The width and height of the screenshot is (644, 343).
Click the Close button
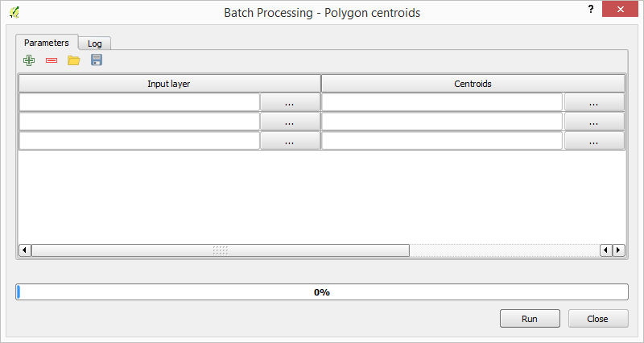point(597,319)
